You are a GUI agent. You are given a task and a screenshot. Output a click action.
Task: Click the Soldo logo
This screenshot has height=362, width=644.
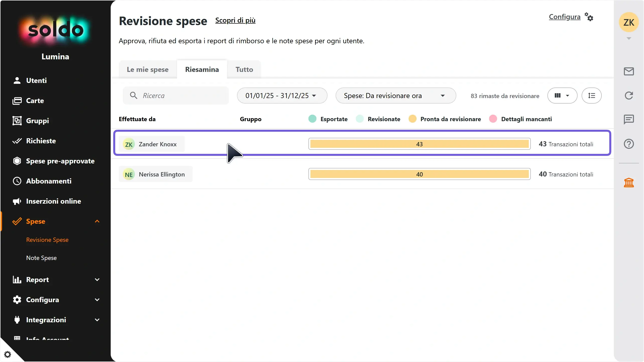click(x=55, y=30)
